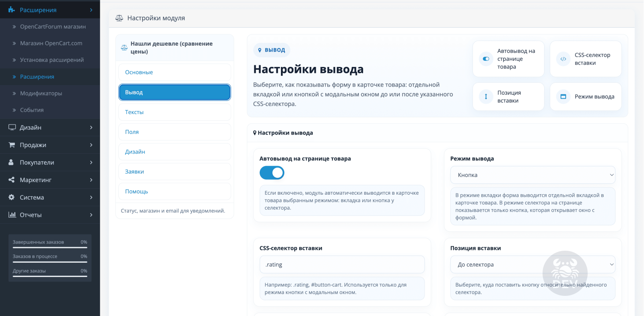
Task: Click the pin icon beside Настройки вывода section title
Action: point(255,133)
